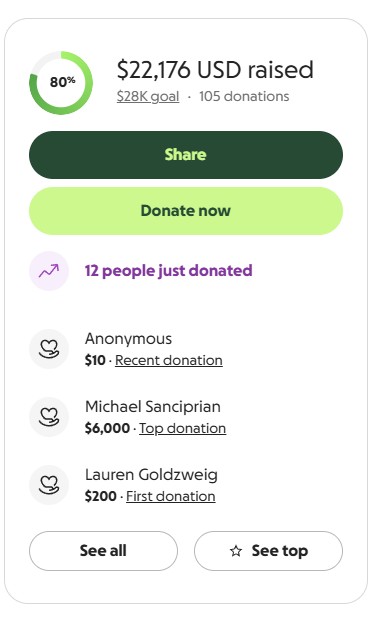The width and height of the screenshot is (381, 622).
Task: Open the First donation link
Action: coord(171,496)
